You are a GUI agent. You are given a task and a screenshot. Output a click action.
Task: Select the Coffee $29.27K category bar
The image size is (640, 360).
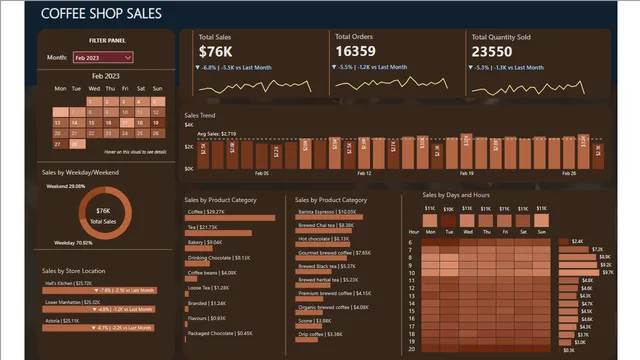[x=230, y=218]
